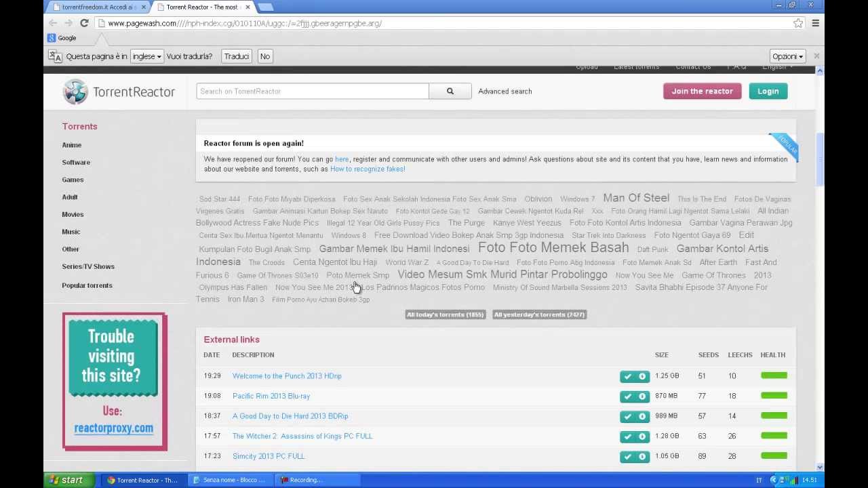868x488 pixels.
Task: Open the Software category
Action: point(76,162)
